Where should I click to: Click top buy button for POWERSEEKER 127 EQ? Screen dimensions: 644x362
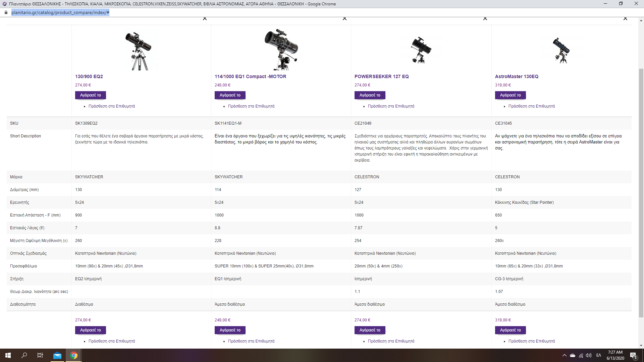tap(370, 95)
